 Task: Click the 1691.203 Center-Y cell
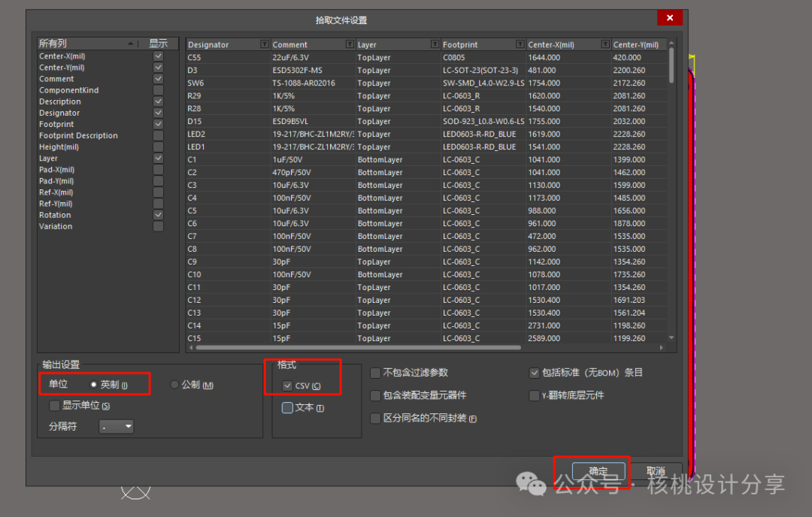(639, 300)
